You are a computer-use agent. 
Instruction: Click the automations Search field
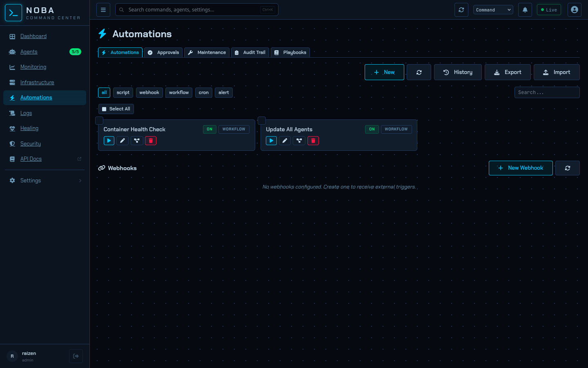pyautogui.click(x=547, y=92)
